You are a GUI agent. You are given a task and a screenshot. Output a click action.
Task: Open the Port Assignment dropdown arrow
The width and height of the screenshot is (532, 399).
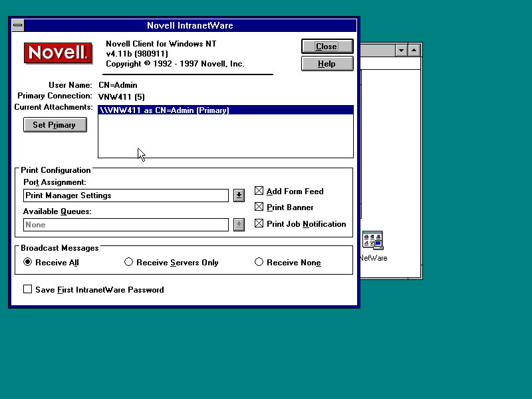click(239, 196)
